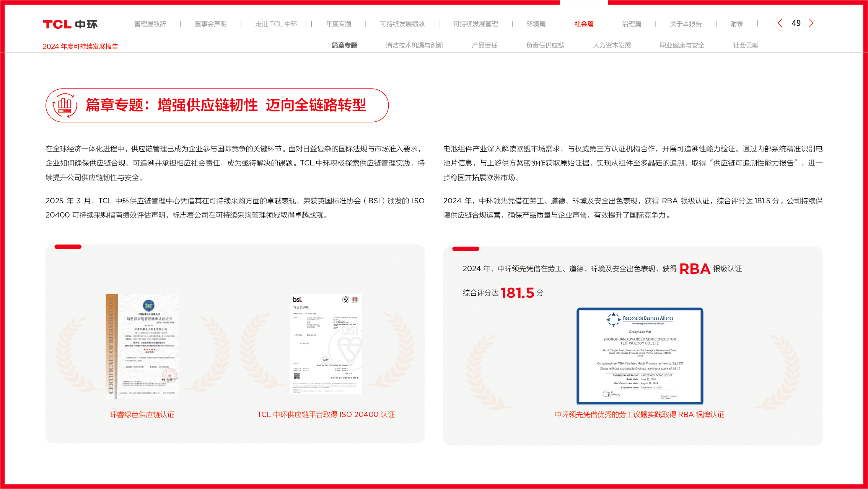868x489 pixels.
Task: Go to previous page arrow
Action: pyautogui.click(x=780, y=23)
